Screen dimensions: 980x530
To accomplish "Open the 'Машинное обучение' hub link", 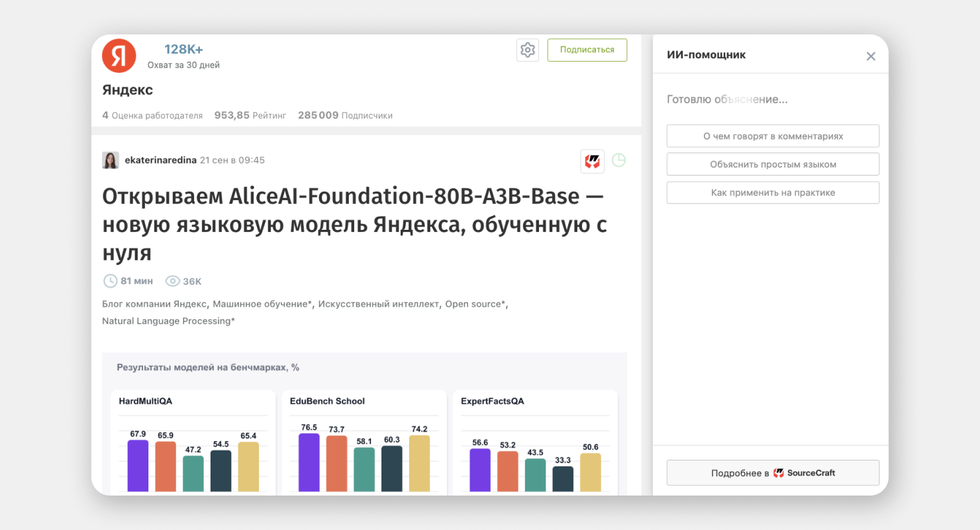I will click(263, 304).
